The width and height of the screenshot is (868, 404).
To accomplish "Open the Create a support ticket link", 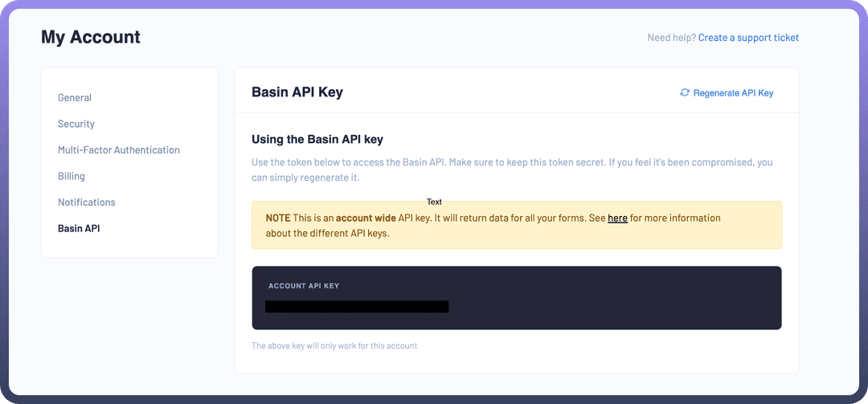I will (748, 38).
